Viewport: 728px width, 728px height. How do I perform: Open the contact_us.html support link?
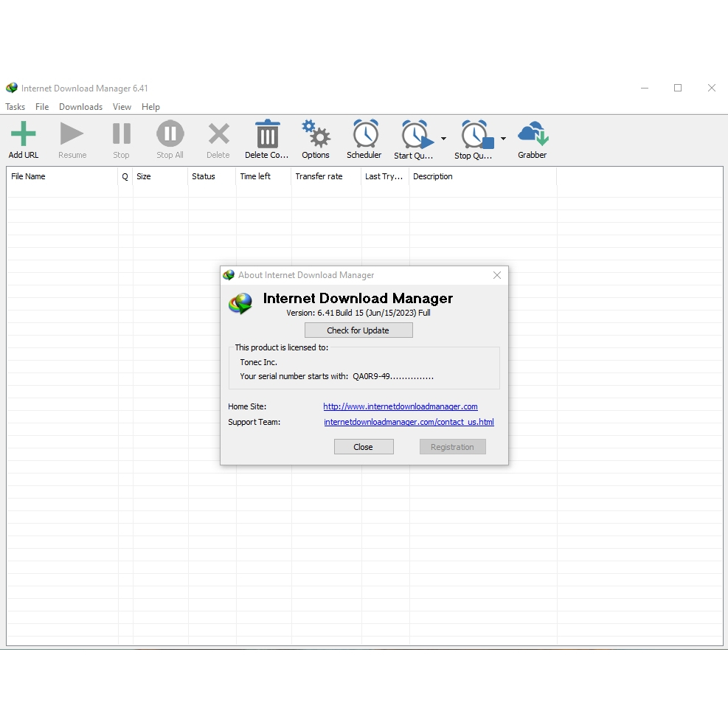409,423
